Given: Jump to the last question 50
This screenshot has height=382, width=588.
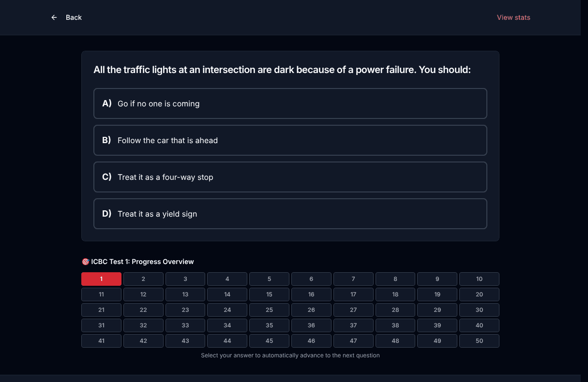Looking at the screenshot, I should tap(479, 341).
